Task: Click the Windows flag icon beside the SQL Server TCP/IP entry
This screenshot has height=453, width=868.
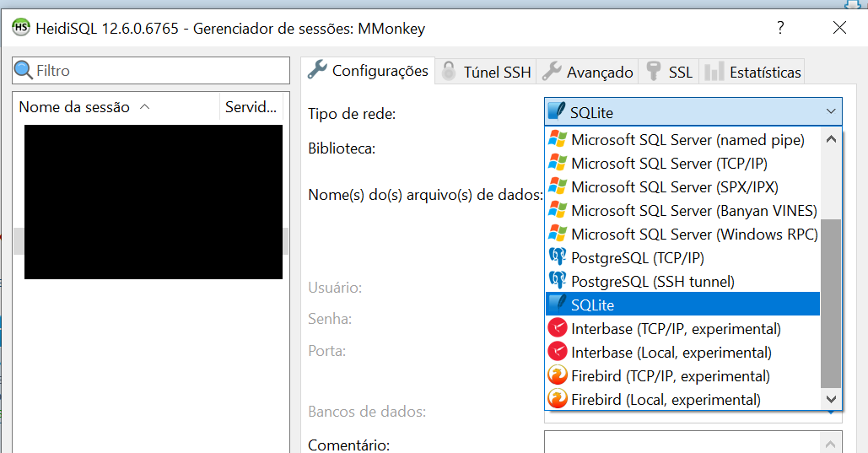Action: click(x=558, y=163)
